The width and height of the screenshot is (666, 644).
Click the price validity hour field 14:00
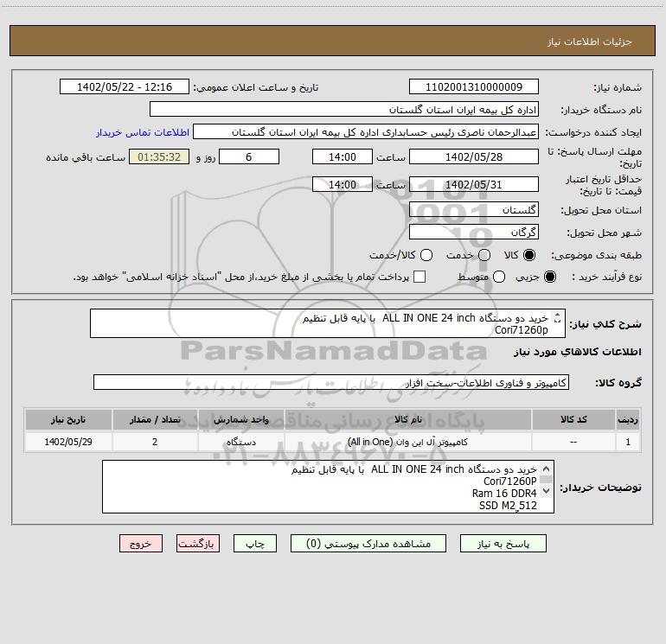343,185
